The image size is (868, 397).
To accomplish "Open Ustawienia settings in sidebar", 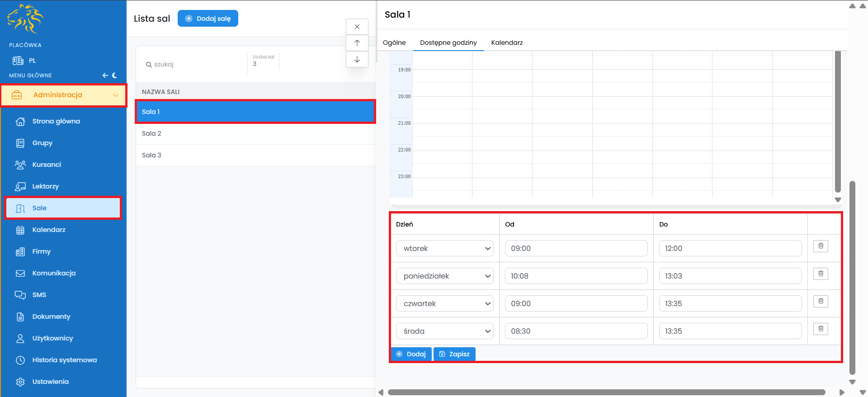I will point(50,382).
